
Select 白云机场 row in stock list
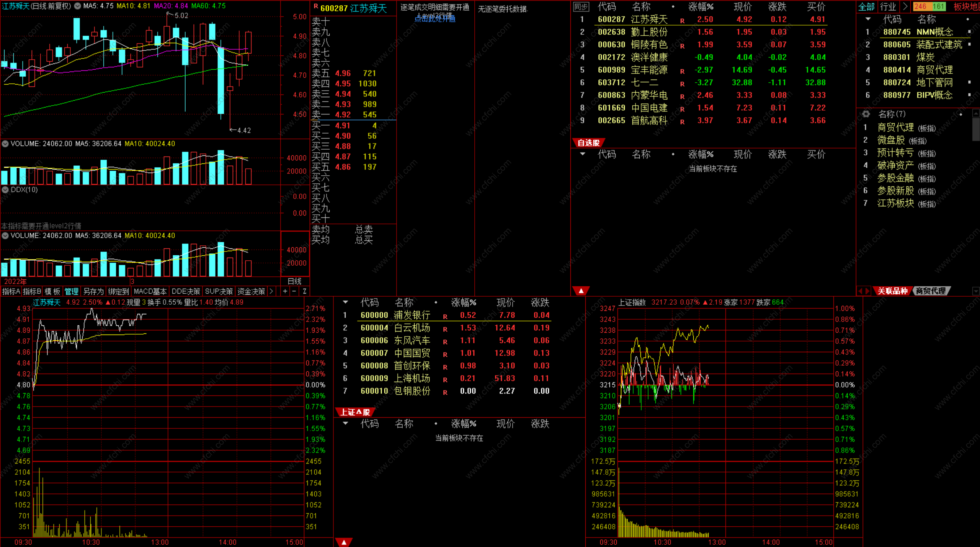pyautogui.click(x=412, y=328)
